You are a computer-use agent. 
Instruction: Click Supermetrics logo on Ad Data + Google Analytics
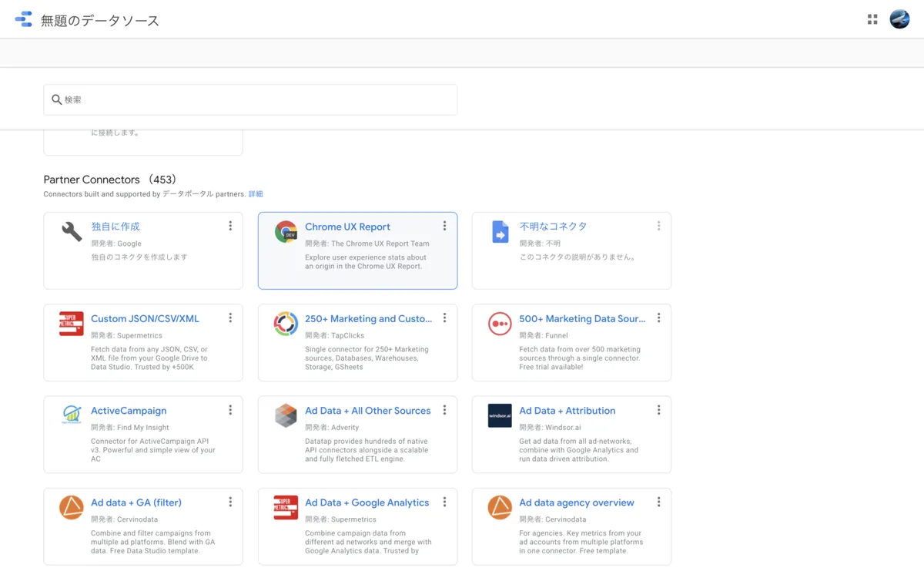286,507
